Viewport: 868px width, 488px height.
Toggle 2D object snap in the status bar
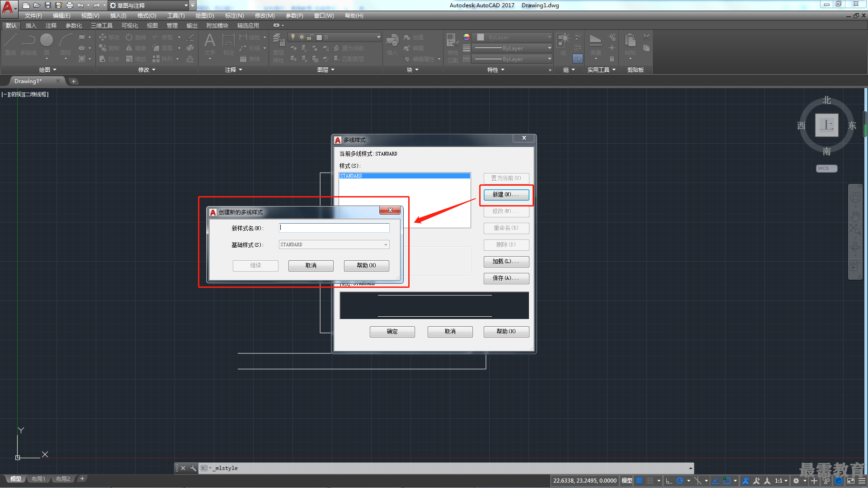point(727,481)
